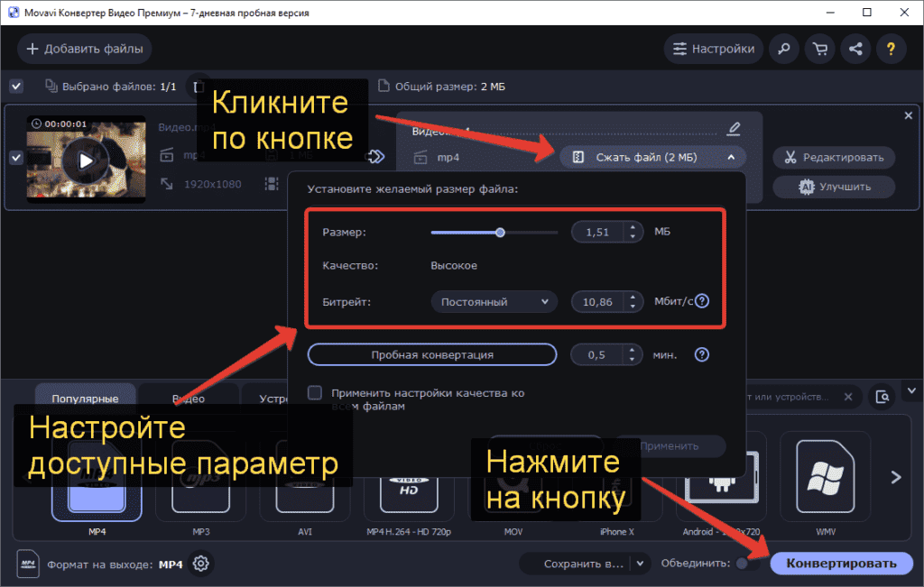Open the Сохранить в dropdown arrow
This screenshot has width=924, height=587.
coord(640,564)
